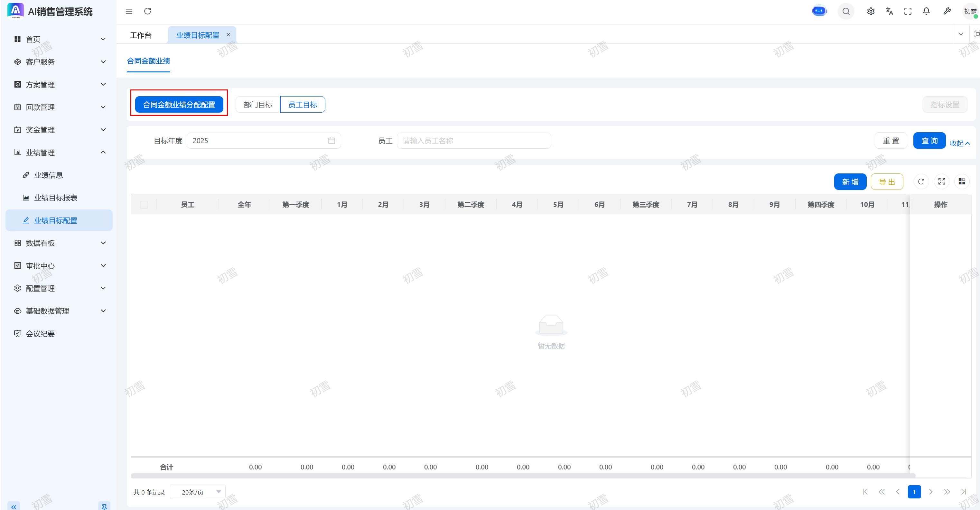Switch to the 工作台 tab
980x510 pixels.
[141, 35]
